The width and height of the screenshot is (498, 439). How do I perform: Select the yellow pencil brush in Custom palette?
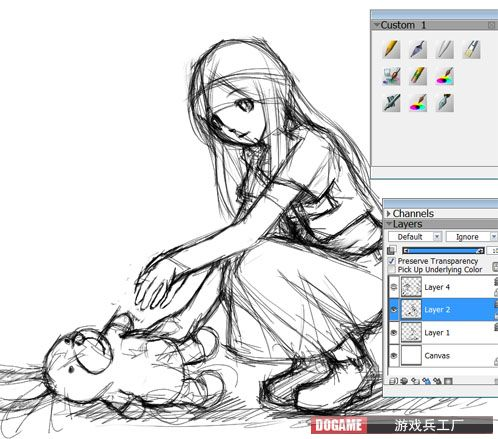tap(391, 49)
